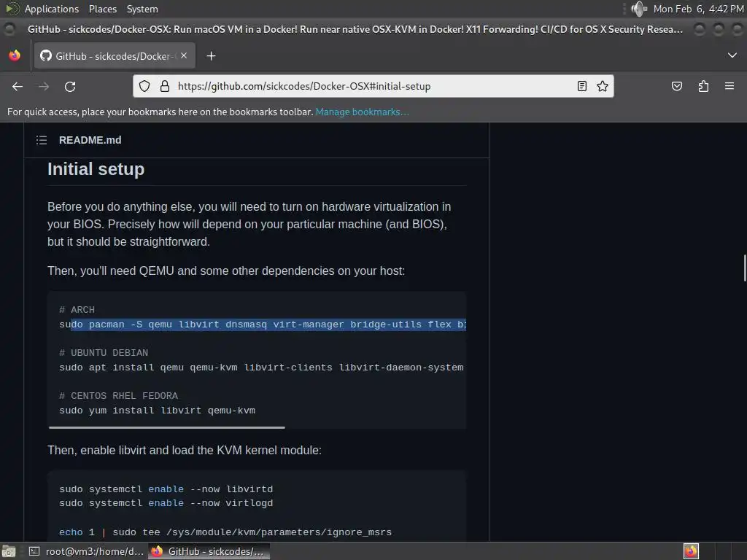This screenshot has width=747, height=560.
Task: Open the tracking protection shield icon
Action: pos(144,86)
